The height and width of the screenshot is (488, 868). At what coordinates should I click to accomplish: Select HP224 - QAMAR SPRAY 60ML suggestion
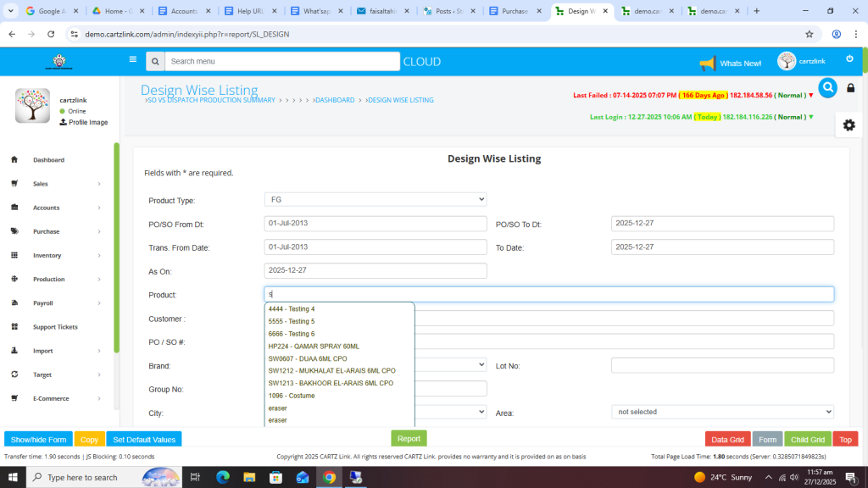coord(314,347)
